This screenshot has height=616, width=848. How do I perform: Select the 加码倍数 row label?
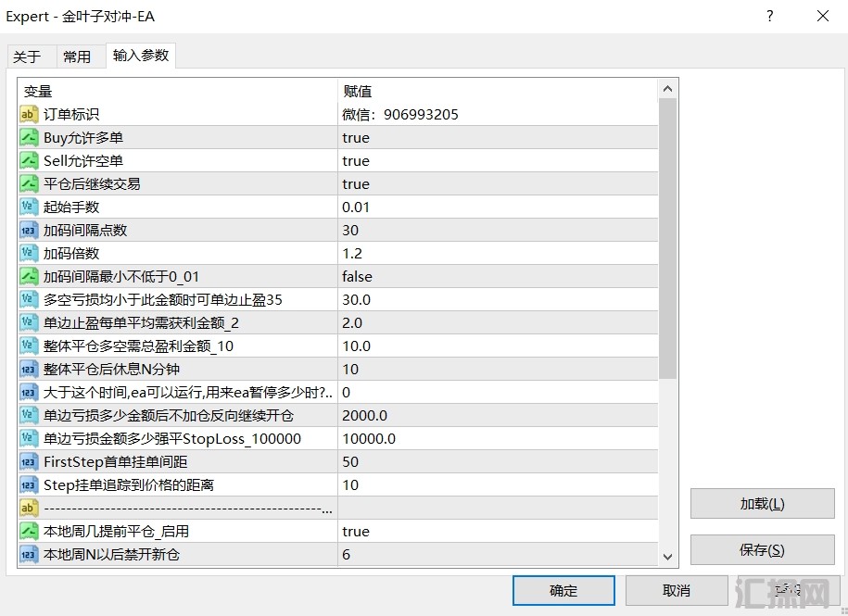click(x=71, y=254)
